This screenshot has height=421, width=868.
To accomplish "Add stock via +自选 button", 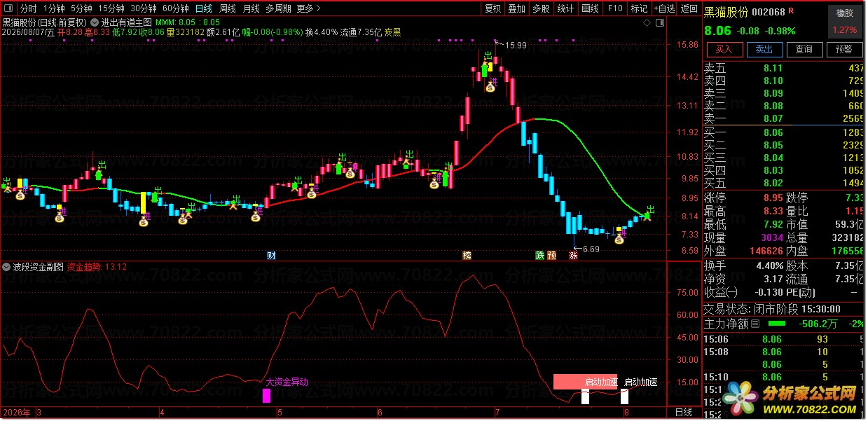I will pos(664,8).
